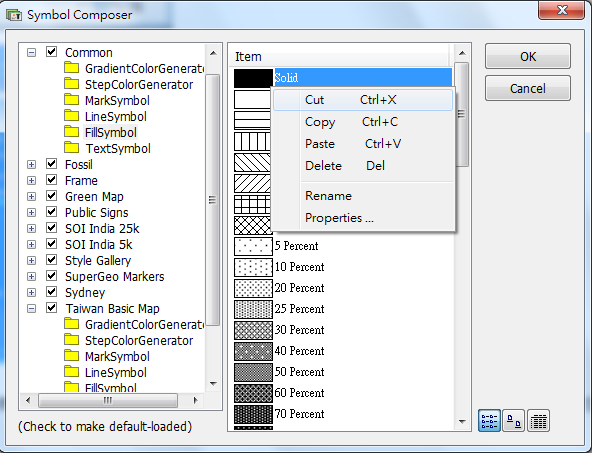592x453 pixels.
Task: Uncheck the SuperGeo Markers checkbox
Action: (x=51, y=276)
